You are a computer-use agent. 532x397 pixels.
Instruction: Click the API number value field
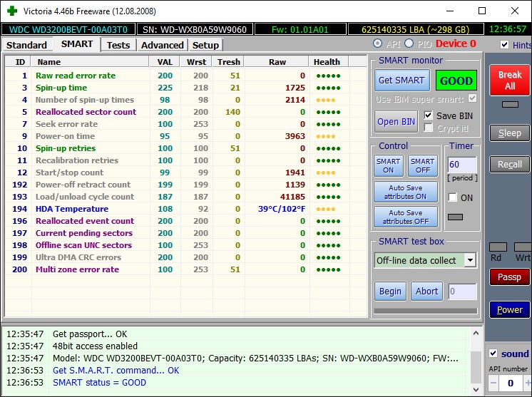click(x=511, y=383)
